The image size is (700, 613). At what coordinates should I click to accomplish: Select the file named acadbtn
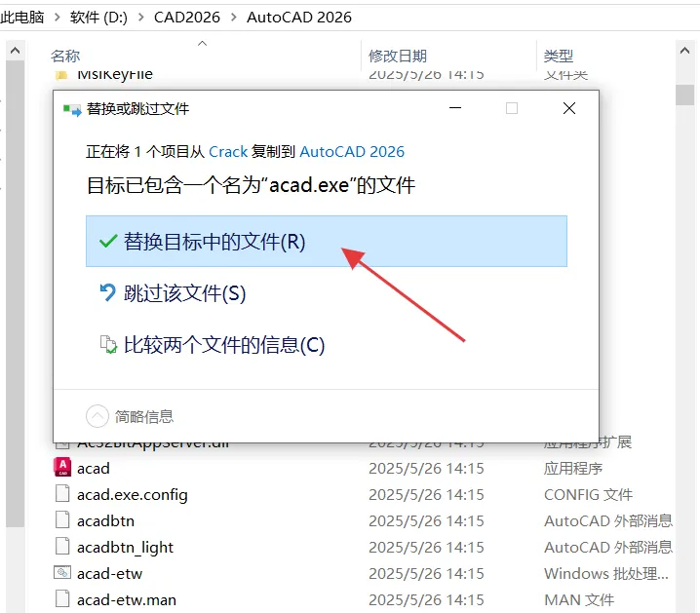(x=105, y=521)
